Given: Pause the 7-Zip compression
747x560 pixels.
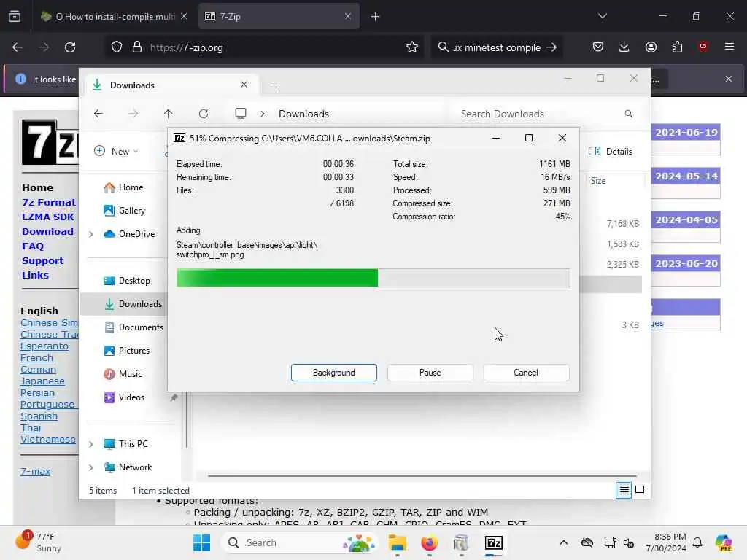Looking at the screenshot, I should click(430, 373).
